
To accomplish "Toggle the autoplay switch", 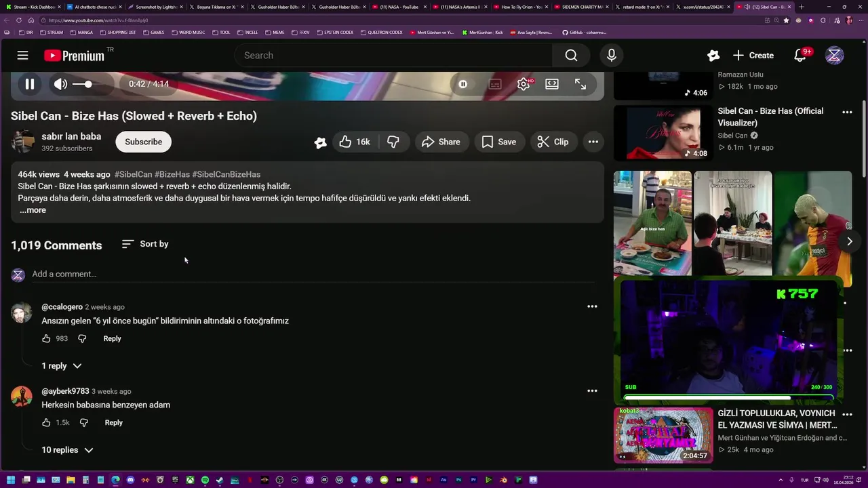I will point(462,84).
